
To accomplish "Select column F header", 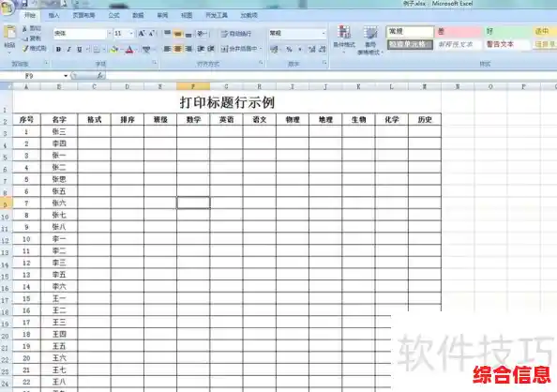I will point(193,86).
